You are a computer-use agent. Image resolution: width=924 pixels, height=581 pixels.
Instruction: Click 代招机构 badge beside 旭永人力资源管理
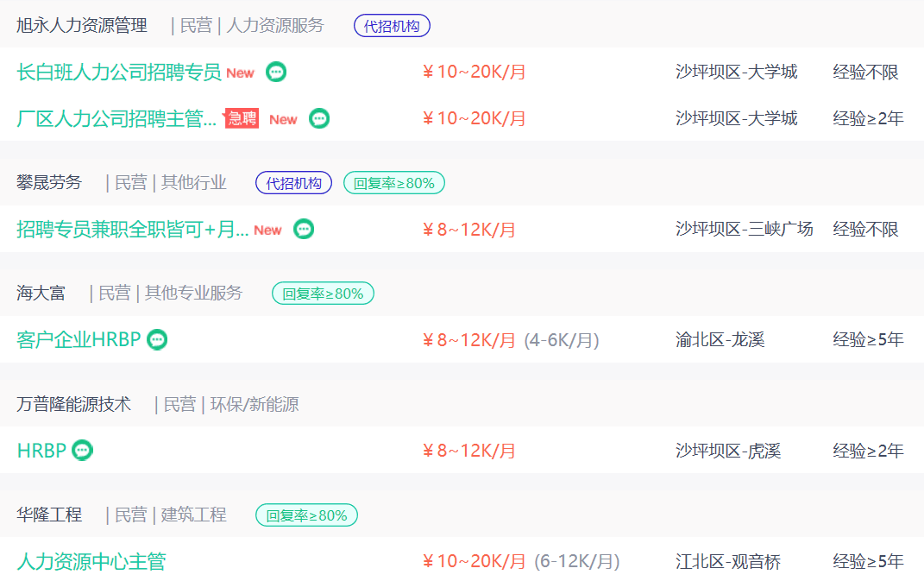click(x=392, y=26)
